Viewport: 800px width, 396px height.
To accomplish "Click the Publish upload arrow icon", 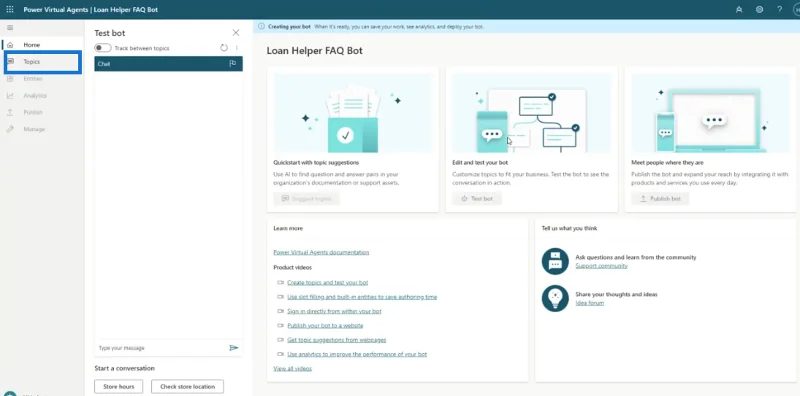I will (10, 112).
